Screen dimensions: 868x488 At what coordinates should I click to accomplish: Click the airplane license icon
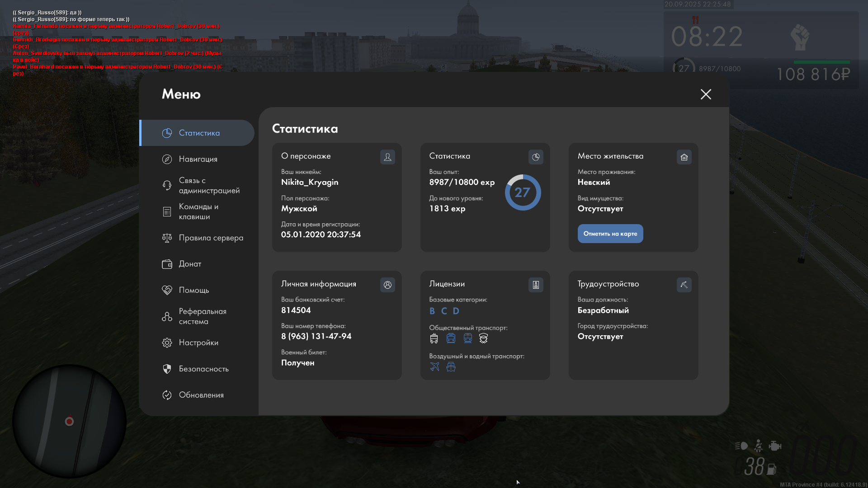pos(434,366)
